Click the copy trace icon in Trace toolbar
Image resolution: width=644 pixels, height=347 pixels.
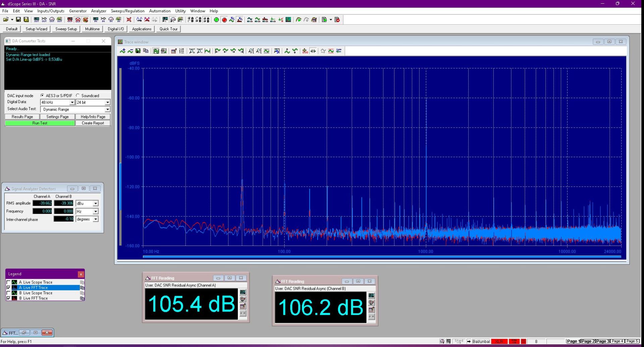click(x=146, y=51)
